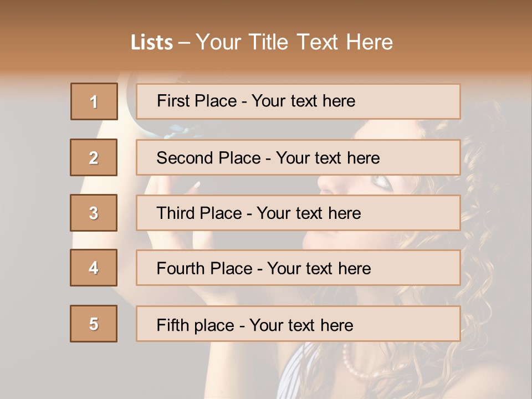532x399 pixels.
Task: Click the woman's fingernail beside the number 3 box
Action: pyautogui.click(x=195, y=186)
